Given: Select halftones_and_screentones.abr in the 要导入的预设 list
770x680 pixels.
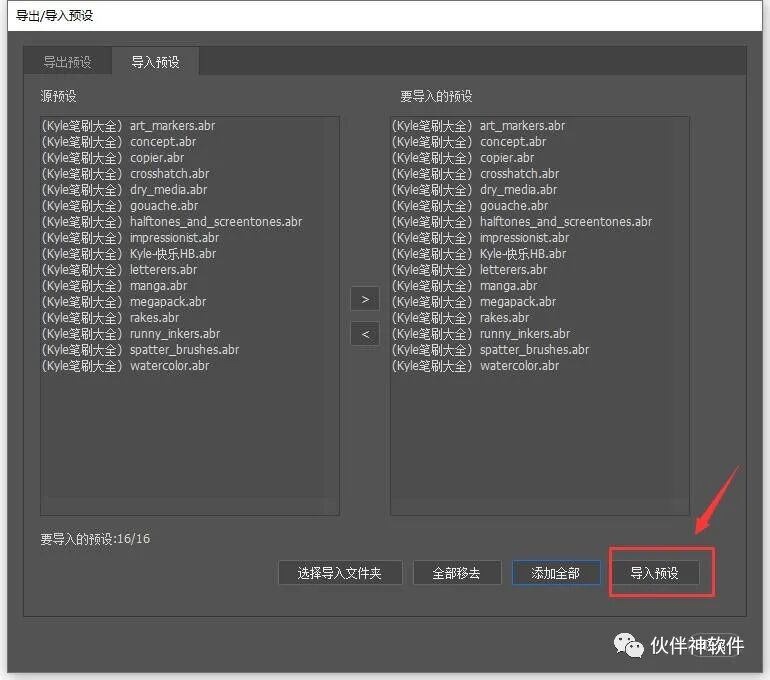Looking at the screenshot, I should (x=522, y=222).
